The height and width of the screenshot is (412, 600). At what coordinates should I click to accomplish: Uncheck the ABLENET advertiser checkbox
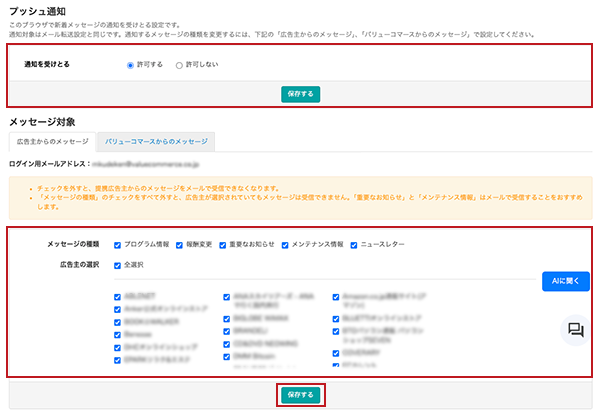pyautogui.click(x=118, y=296)
